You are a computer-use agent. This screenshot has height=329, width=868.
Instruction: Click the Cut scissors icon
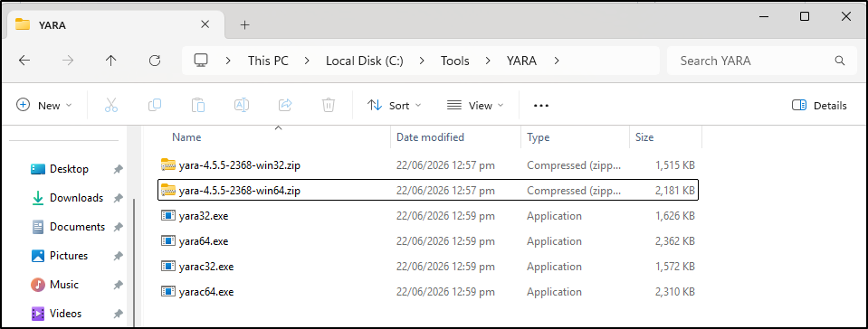tap(111, 105)
